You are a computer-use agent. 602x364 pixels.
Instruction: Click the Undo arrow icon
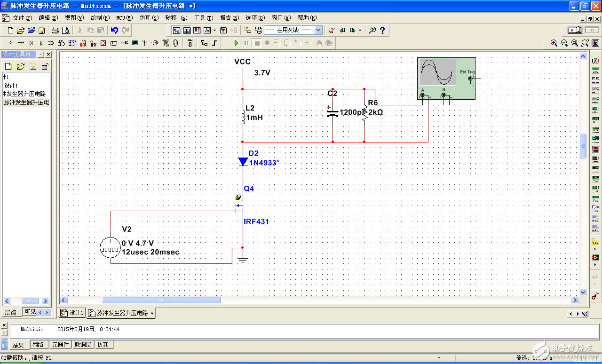click(x=114, y=31)
